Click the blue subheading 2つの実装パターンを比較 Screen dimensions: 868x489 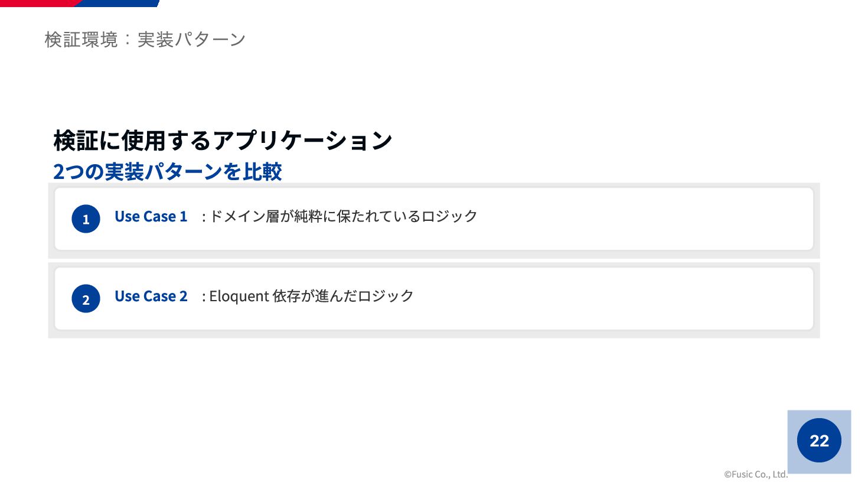[x=167, y=172]
